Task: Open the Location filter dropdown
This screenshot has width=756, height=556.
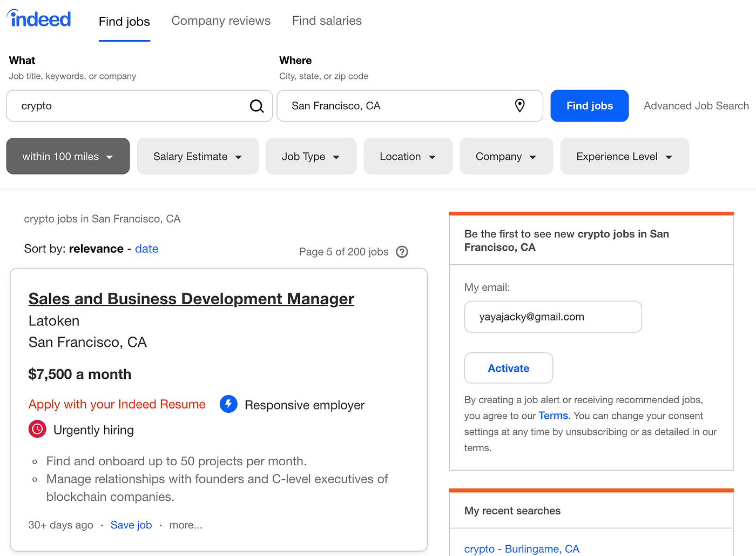Action: [408, 156]
